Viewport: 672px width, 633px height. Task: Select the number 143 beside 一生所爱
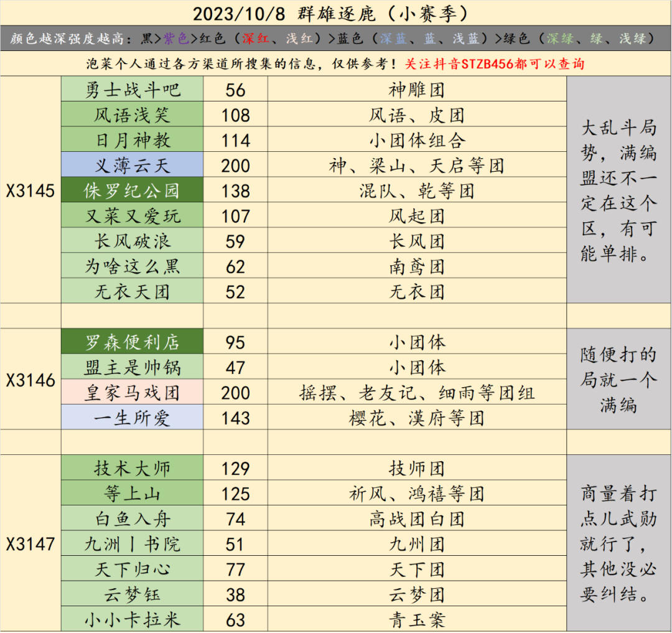(x=235, y=418)
